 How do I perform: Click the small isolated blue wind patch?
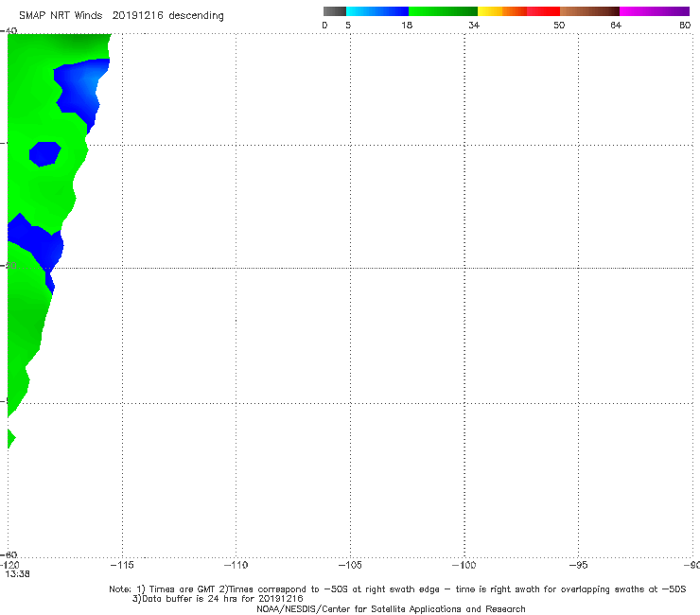tap(44, 153)
